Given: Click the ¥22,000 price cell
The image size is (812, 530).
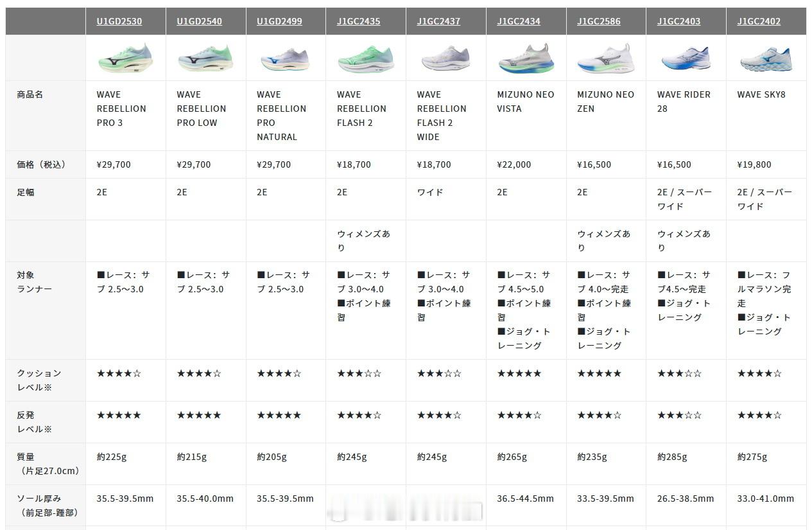Looking at the screenshot, I should pyautogui.click(x=526, y=164).
